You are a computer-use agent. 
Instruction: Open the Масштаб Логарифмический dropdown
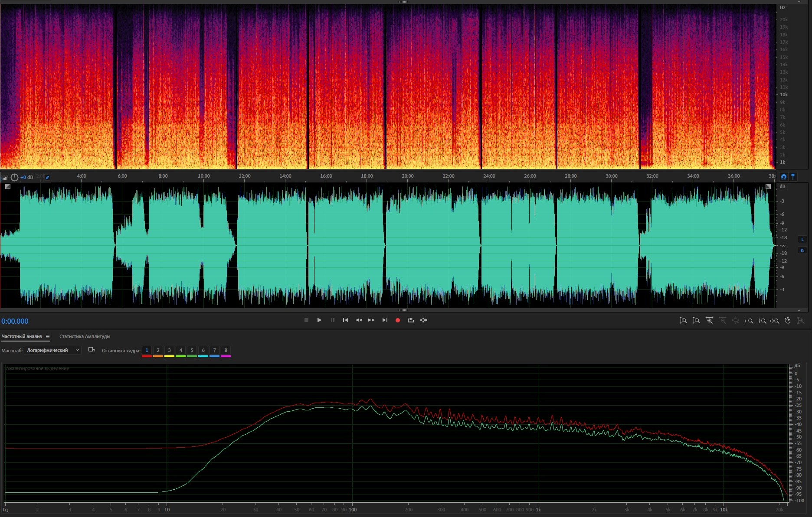click(52, 350)
